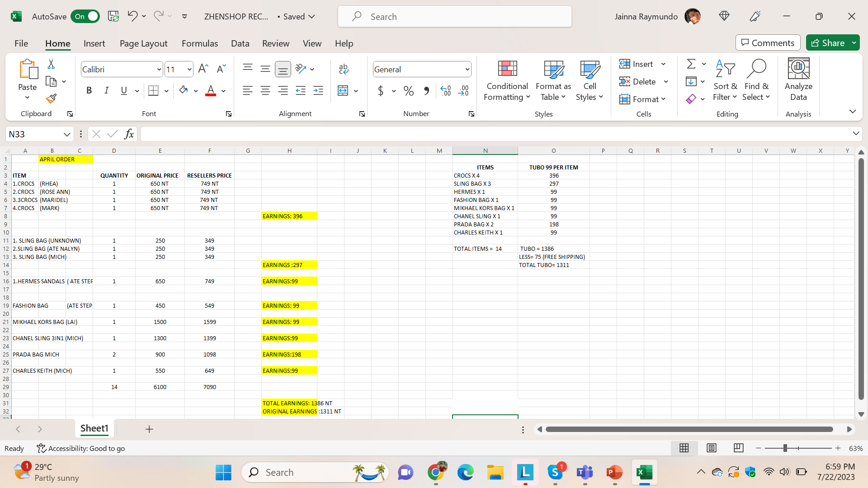Expand the Paste options arrow
868x488 pixels.
27,98
